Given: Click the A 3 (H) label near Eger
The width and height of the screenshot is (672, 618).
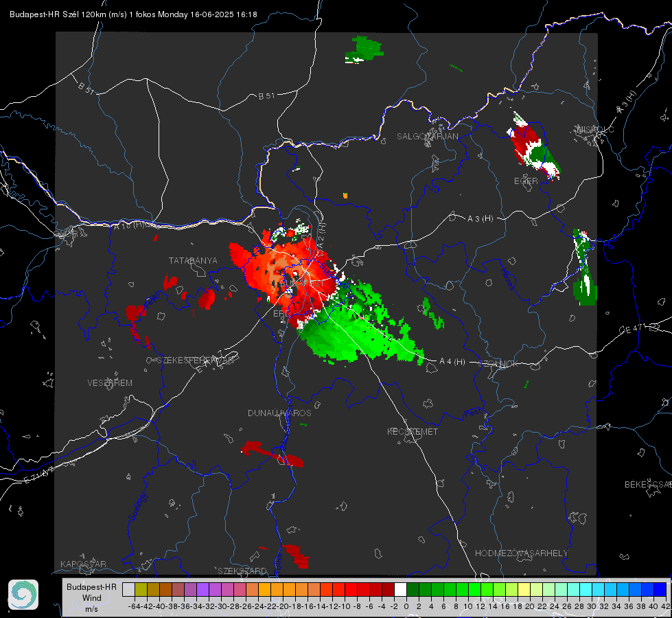Looking at the screenshot, I should [480, 219].
